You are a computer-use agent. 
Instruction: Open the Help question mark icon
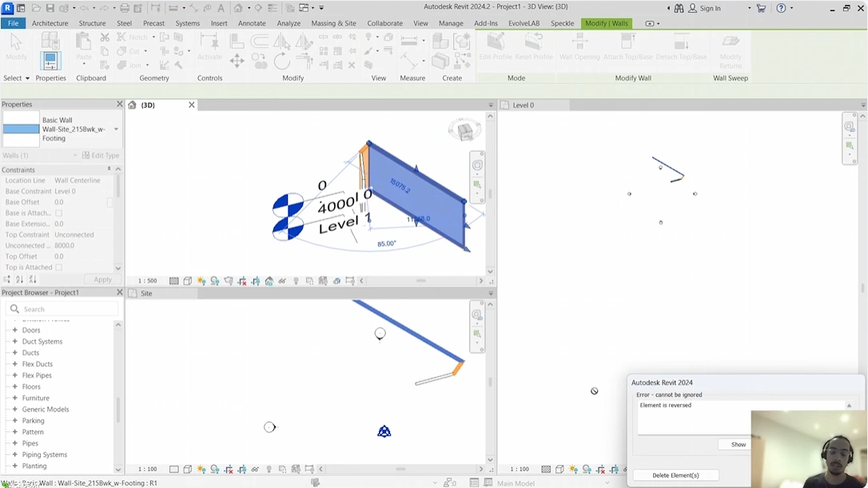(x=781, y=8)
